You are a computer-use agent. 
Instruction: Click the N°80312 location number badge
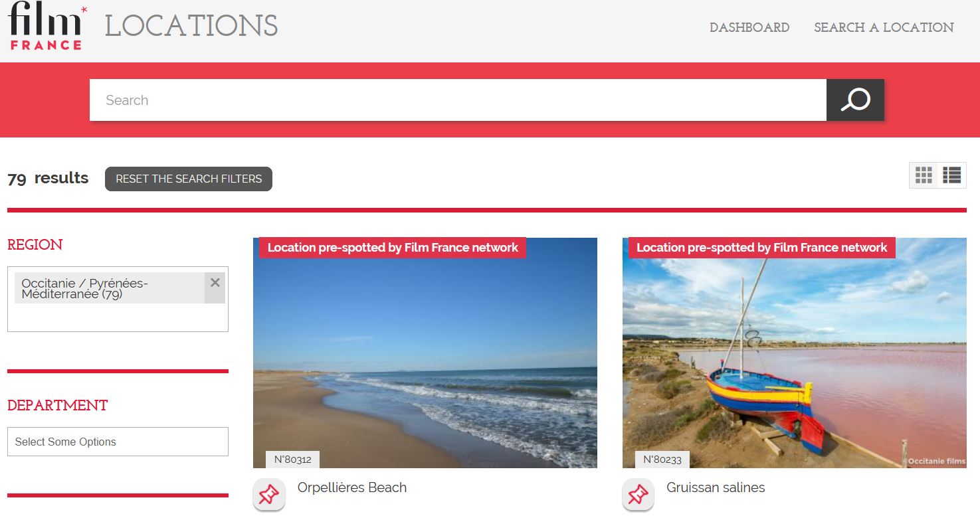pyautogui.click(x=293, y=460)
